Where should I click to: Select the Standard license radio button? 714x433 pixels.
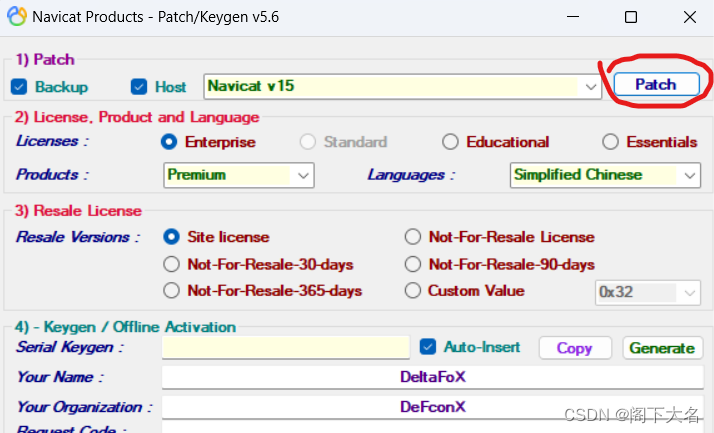308,142
